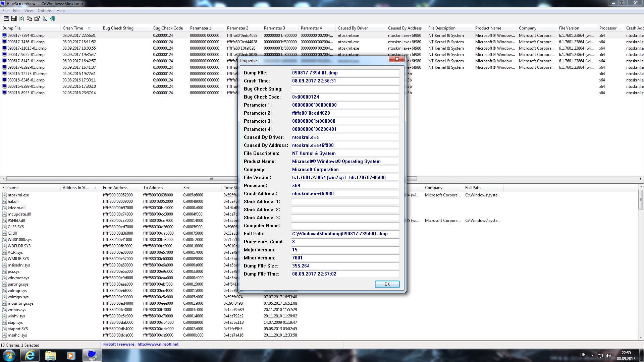
Task: Click the network tray icon
Action: tap(600, 356)
